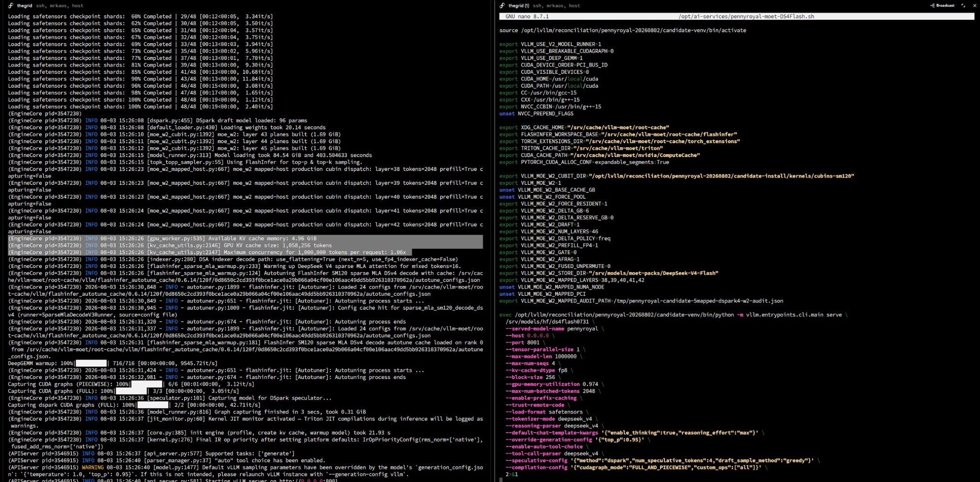The height and width of the screenshot is (482, 980).
Task: Click the NVCC_CCBIN=/usr/bin/g++-15 line
Action: (550, 107)
